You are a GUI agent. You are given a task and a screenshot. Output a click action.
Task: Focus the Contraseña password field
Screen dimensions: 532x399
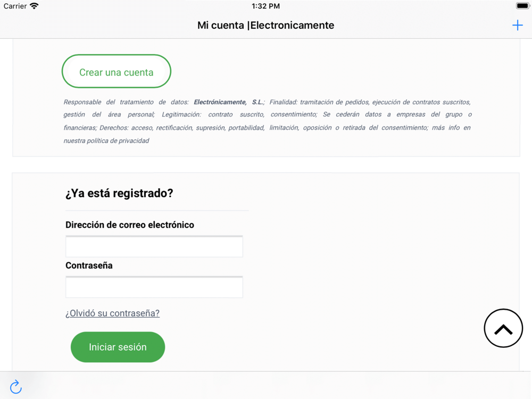tap(154, 287)
